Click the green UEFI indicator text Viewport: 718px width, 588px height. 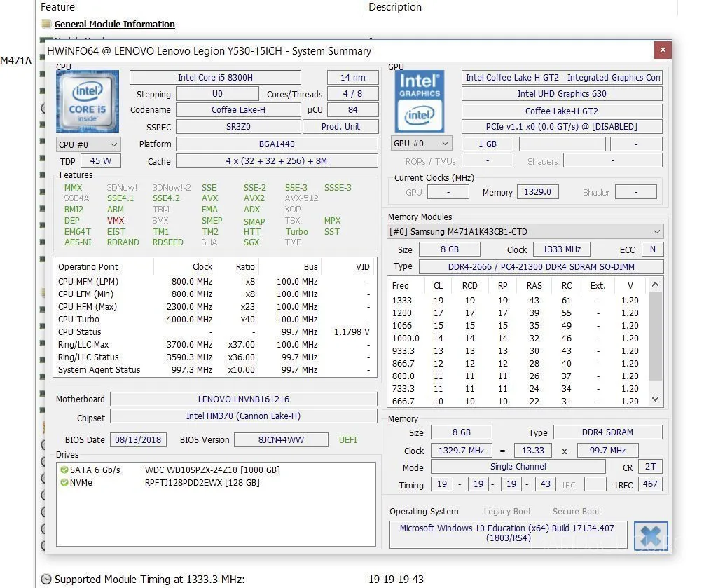[348, 440]
